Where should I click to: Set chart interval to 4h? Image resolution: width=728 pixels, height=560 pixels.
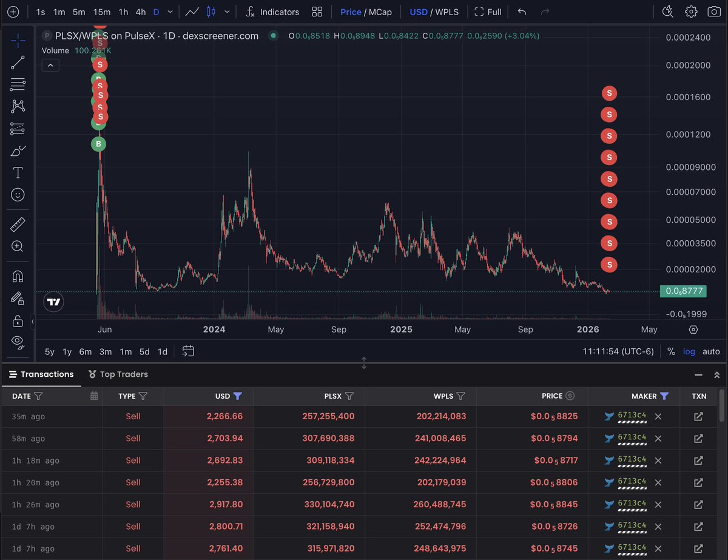pos(141,12)
